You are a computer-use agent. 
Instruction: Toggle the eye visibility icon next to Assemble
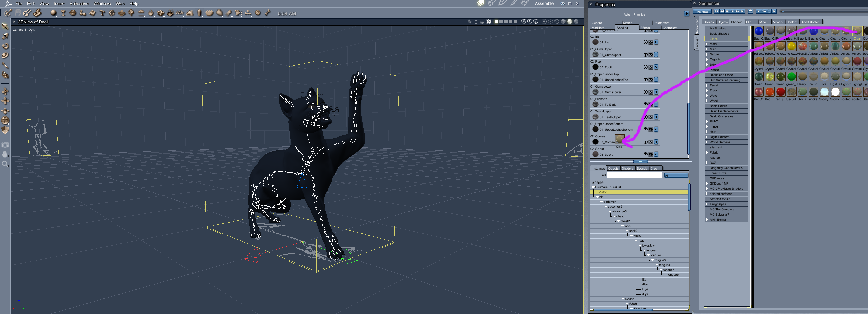[x=562, y=4]
